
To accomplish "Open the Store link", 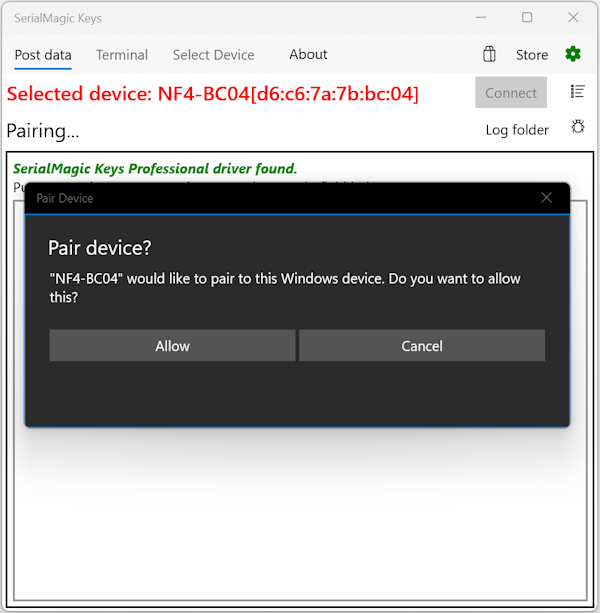I will pyautogui.click(x=532, y=55).
